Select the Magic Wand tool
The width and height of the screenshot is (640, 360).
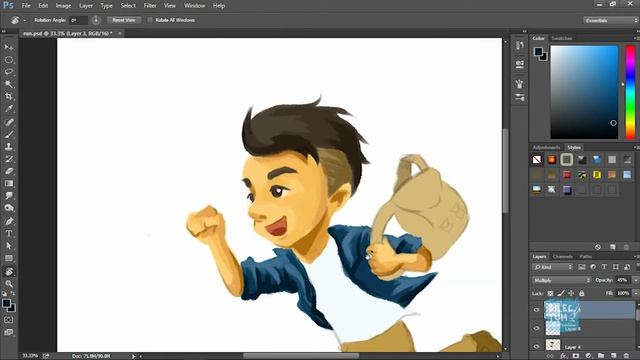click(9, 84)
